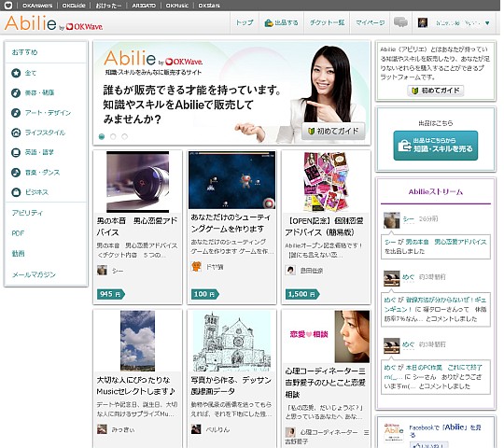Open cloudy sky thumbnail of Musicセレクト card

[137, 341]
